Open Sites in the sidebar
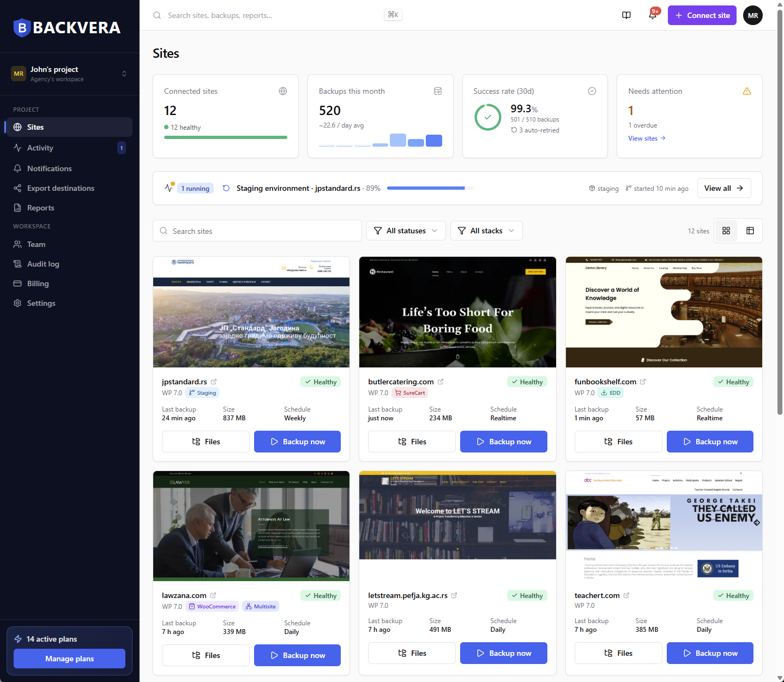The width and height of the screenshot is (784, 682). click(x=69, y=127)
